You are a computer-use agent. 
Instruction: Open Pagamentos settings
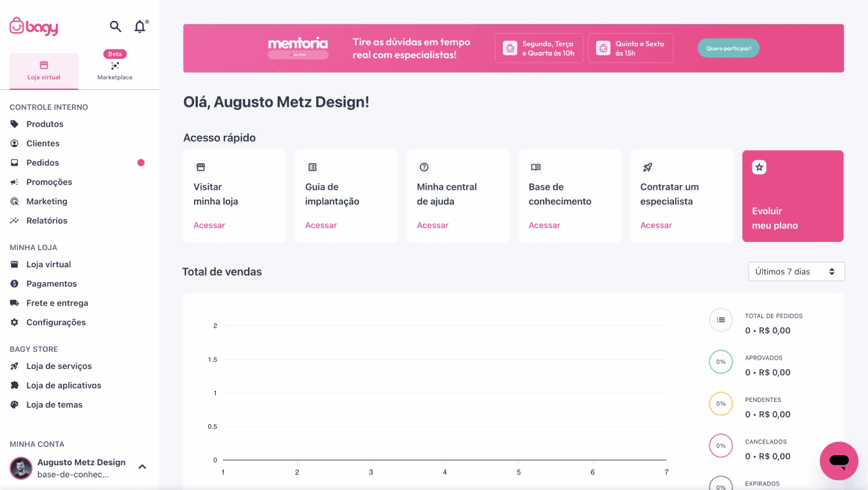[51, 283]
